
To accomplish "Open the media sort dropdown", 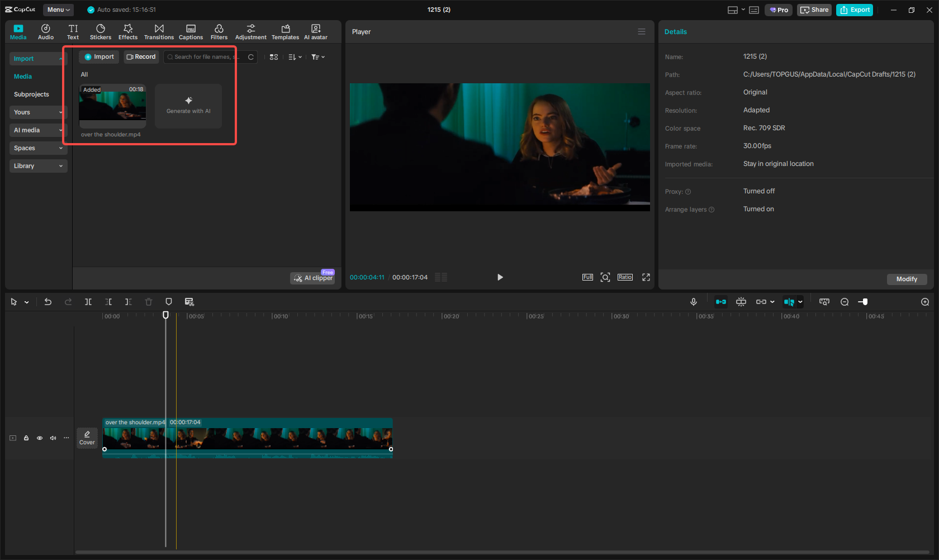I will (x=295, y=57).
